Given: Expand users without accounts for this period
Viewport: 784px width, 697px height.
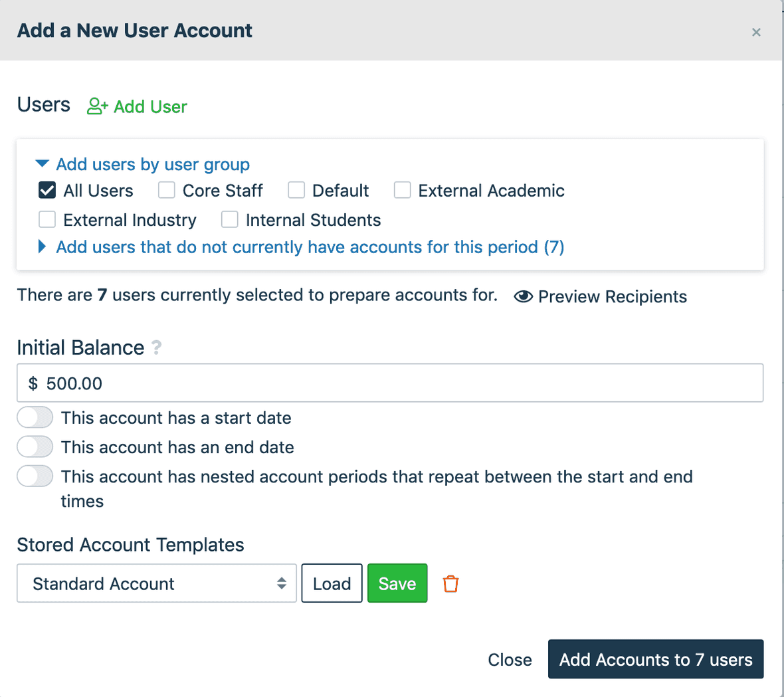Looking at the screenshot, I should click(x=42, y=247).
